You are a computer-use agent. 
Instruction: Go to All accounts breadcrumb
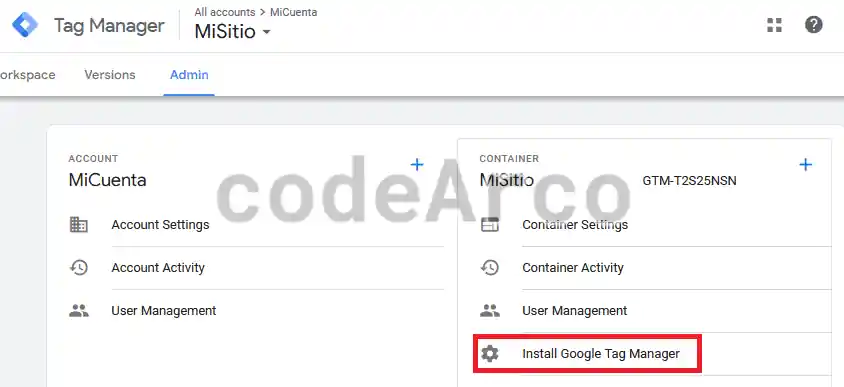(x=224, y=12)
